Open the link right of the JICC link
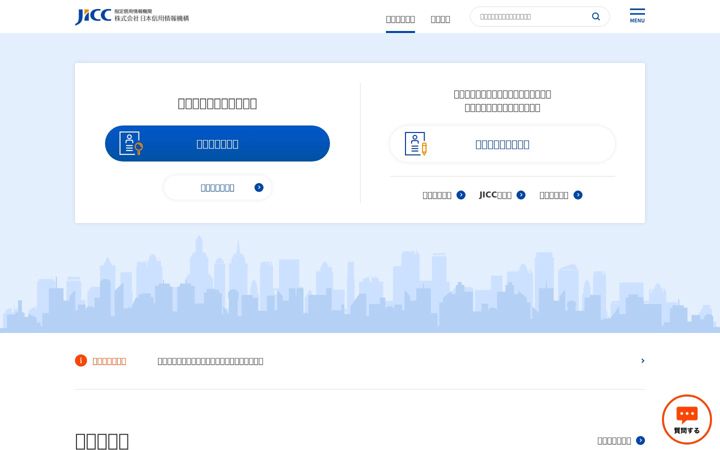 pos(561,195)
